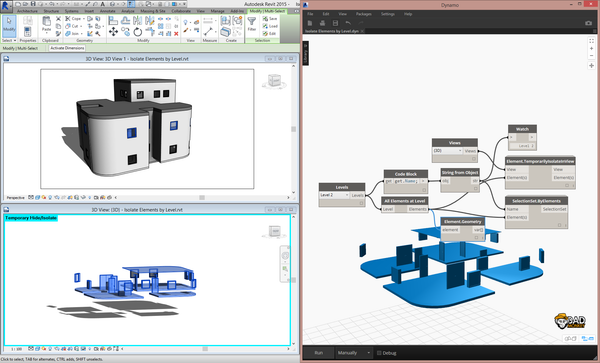This screenshot has width=600, height=363.
Task: Click the Run button in Dynamo
Action: (x=318, y=353)
